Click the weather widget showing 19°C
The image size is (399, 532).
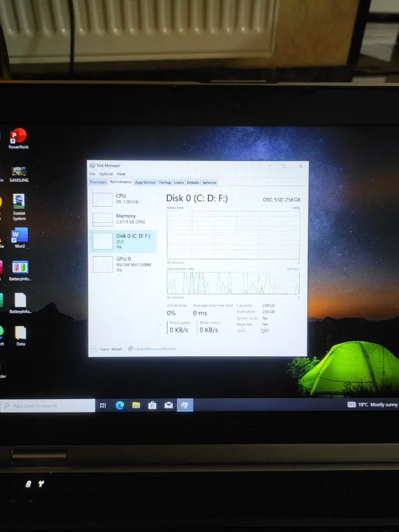(372, 405)
